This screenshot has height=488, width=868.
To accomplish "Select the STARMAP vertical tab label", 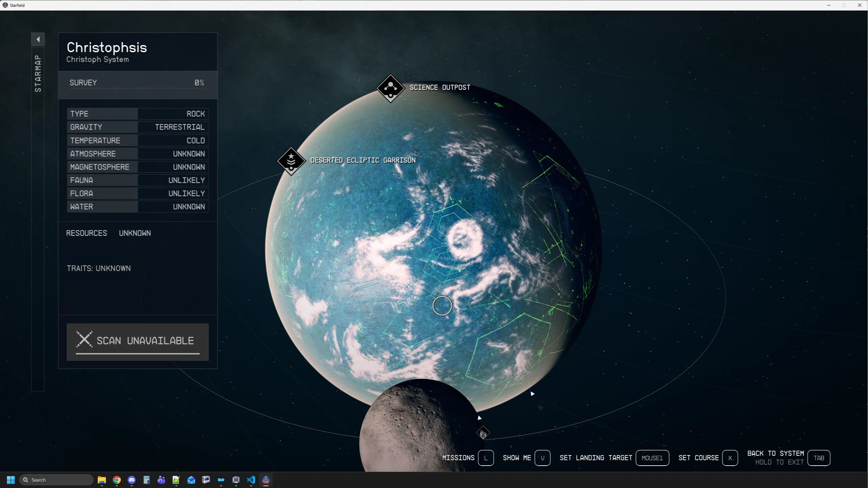I will (38, 73).
